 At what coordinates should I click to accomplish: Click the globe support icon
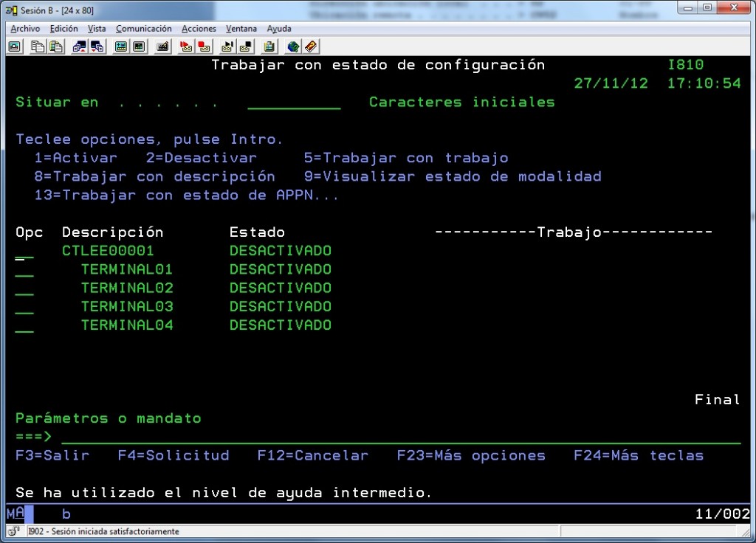tap(292, 46)
